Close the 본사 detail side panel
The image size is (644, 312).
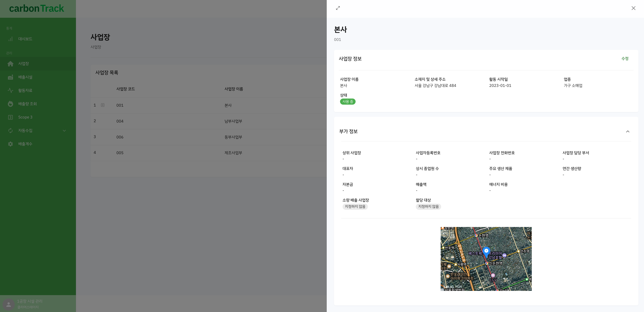[x=634, y=8]
